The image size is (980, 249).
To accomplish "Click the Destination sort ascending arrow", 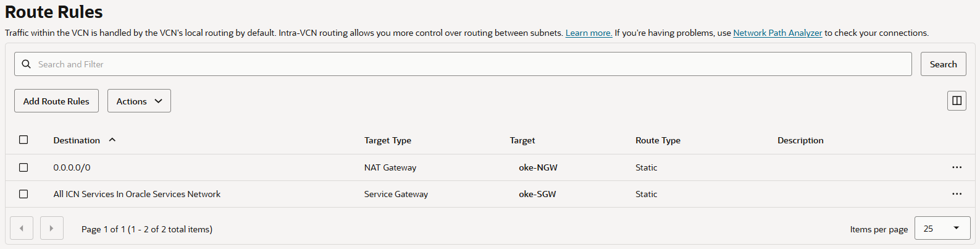I will (x=112, y=140).
